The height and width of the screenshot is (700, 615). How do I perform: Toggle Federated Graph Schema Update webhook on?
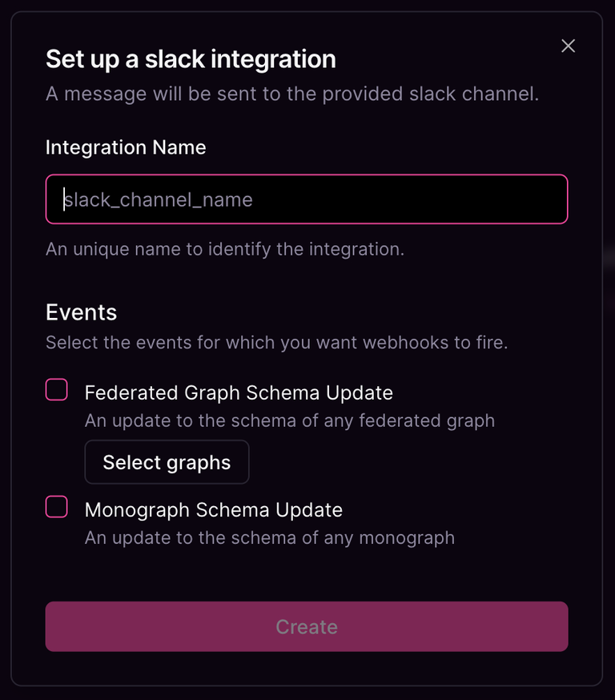coord(56,389)
